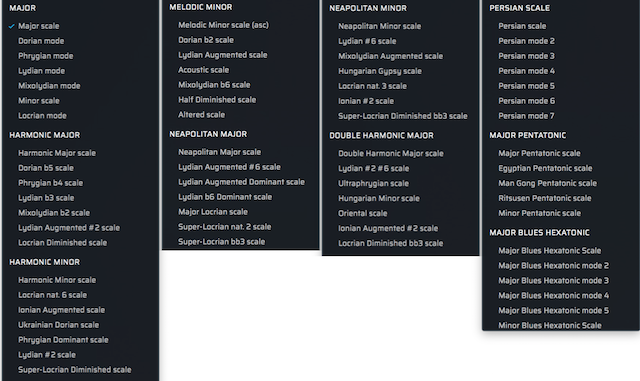The width and height of the screenshot is (640, 381).
Task: Select Lydian Augmented Dominant scale
Action: 241,182
